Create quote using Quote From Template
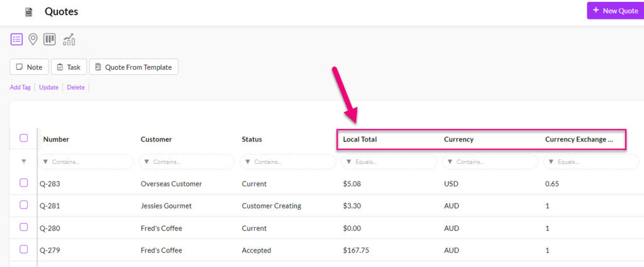The height and width of the screenshot is (267, 644). click(x=133, y=67)
